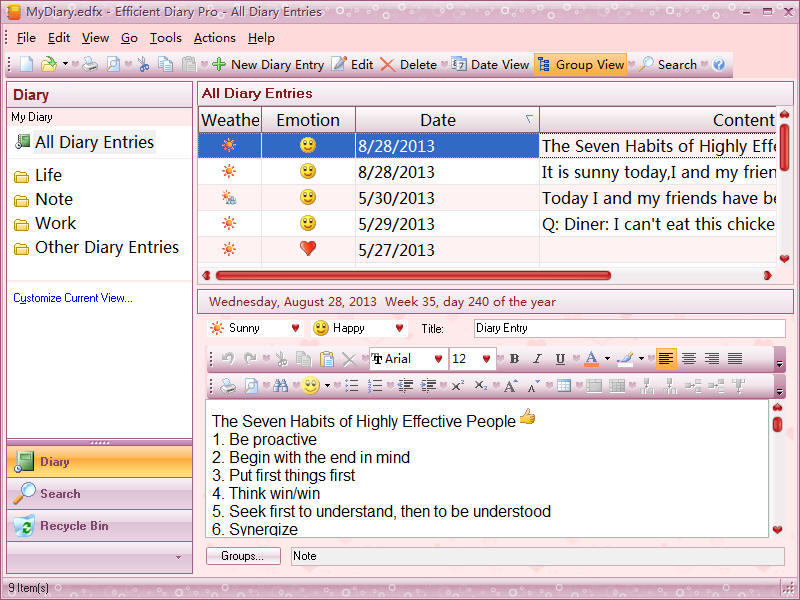This screenshot has width=800, height=600.
Task: Select the 5/30/2013 diary entry row
Action: click(487, 198)
